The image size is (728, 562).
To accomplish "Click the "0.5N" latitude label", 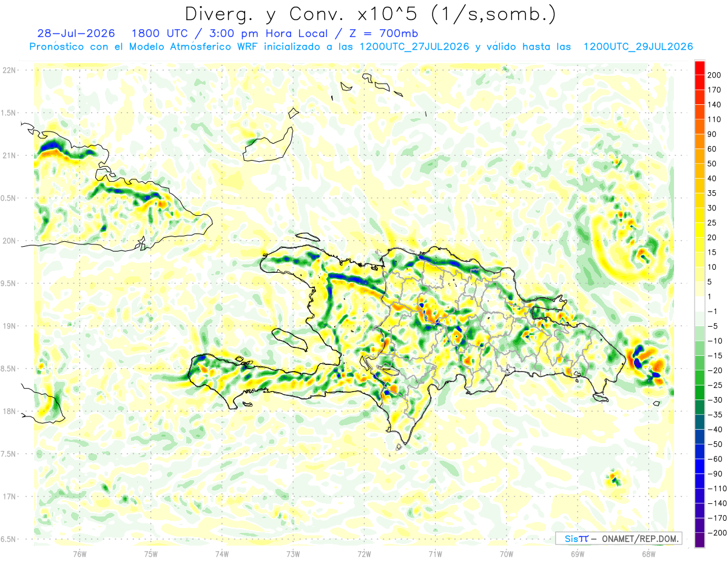I will [9, 198].
